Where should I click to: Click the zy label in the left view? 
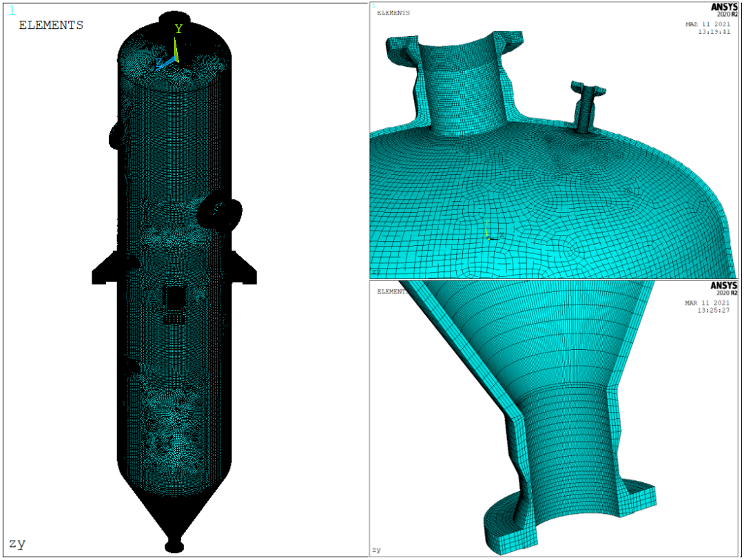tap(17, 543)
